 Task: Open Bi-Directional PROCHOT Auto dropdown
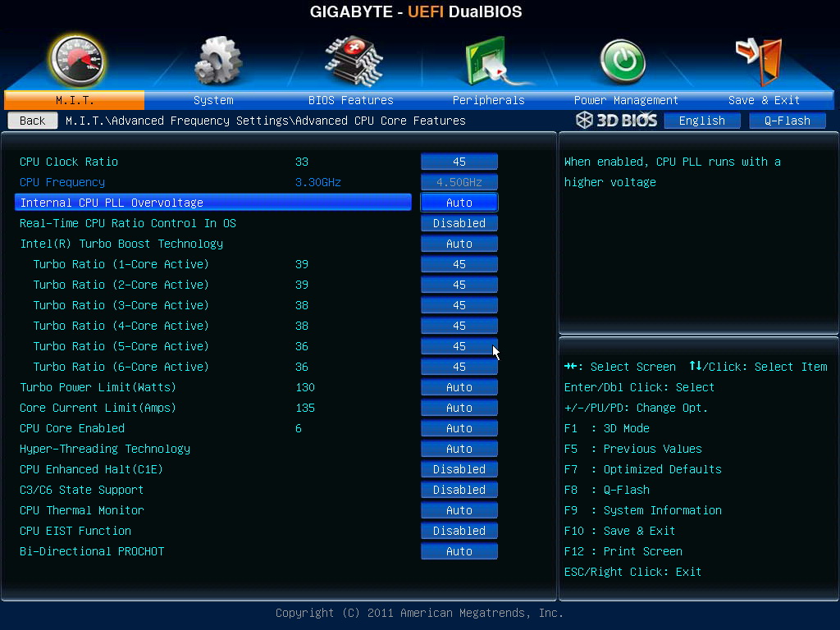(459, 551)
